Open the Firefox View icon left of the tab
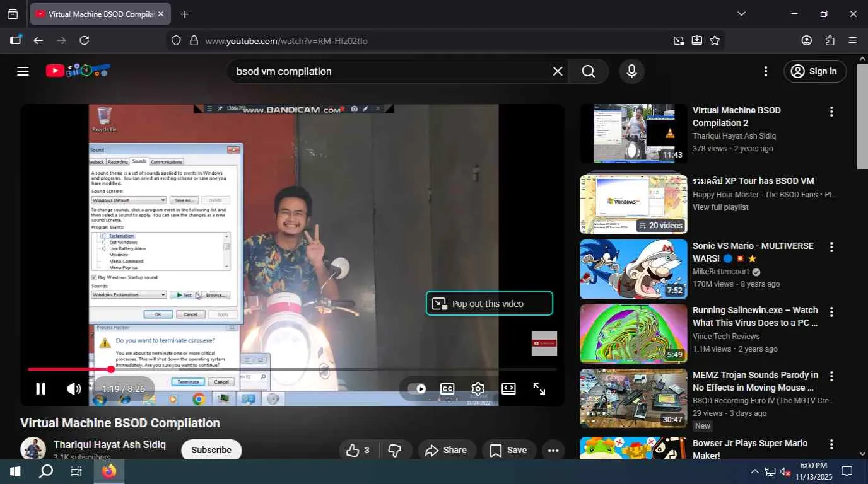Screen dimensions: 868x484 point(13,14)
